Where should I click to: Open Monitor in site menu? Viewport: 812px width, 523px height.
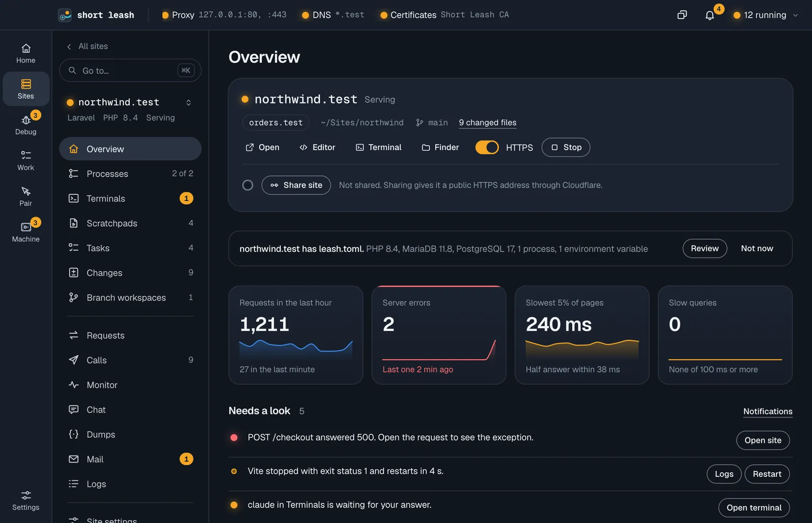tap(130, 385)
